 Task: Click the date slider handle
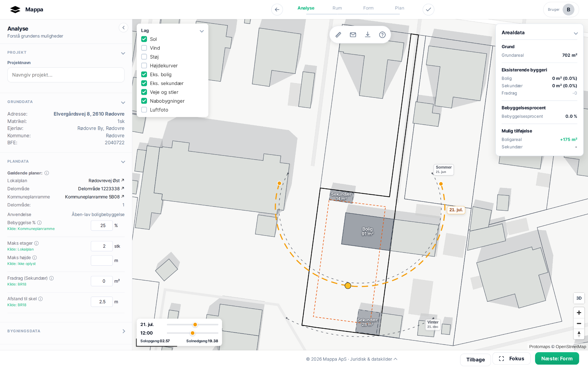coord(195,324)
